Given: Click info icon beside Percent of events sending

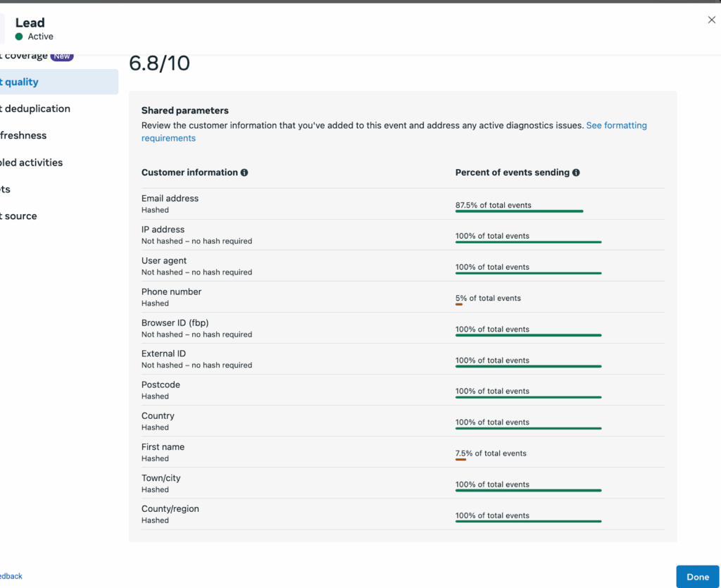Looking at the screenshot, I should tap(576, 173).
